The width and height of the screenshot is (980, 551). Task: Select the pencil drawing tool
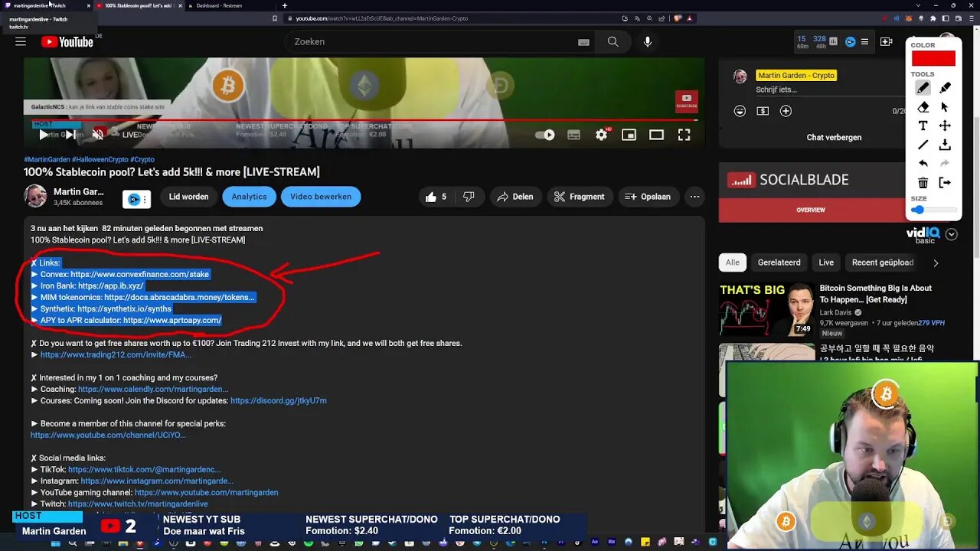tap(923, 88)
